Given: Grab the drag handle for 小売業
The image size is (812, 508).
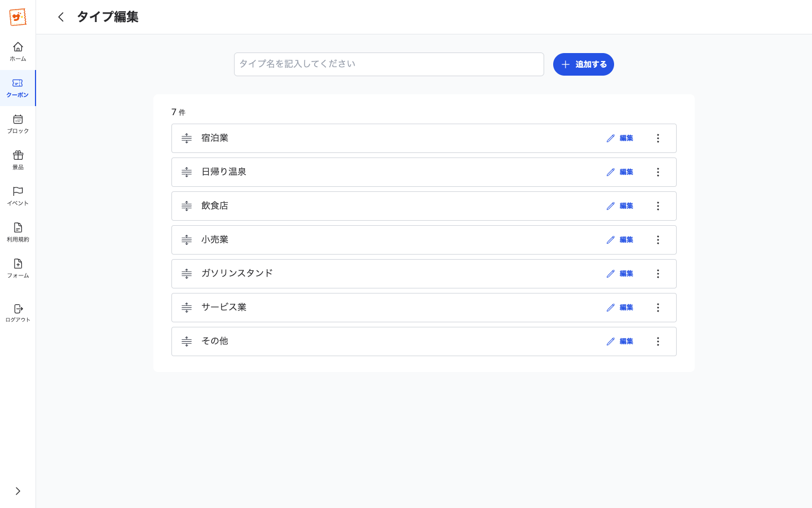Looking at the screenshot, I should (x=187, y=240).
